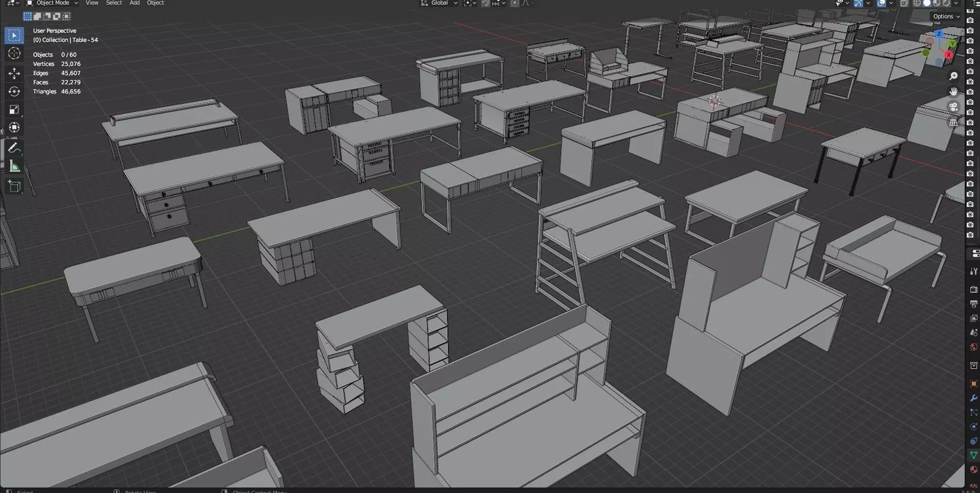Toggle camera view with the camera icon
The width and height of the screenshot is (980, 493).
pos(953,107)
